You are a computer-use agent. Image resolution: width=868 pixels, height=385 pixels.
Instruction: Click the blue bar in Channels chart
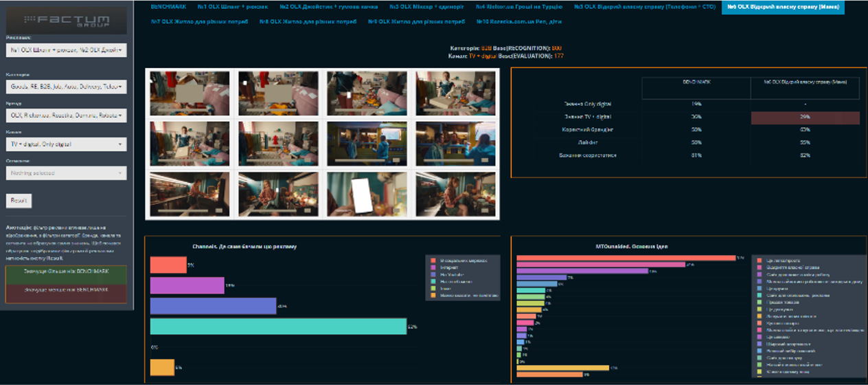click(x=213, y=306)
